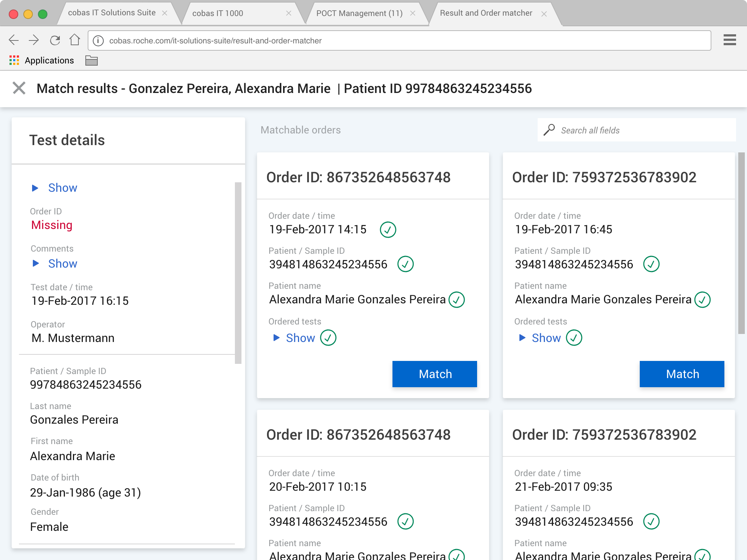The height and width of the screenshot is (560, 747).
Task: Close the Match results panel with X
Action: tap(19, 88)
